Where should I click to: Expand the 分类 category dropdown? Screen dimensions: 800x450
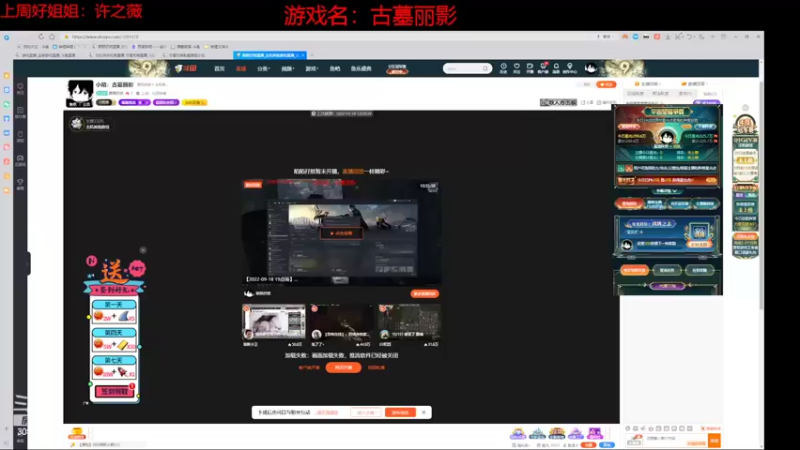[x=263, y=68]
